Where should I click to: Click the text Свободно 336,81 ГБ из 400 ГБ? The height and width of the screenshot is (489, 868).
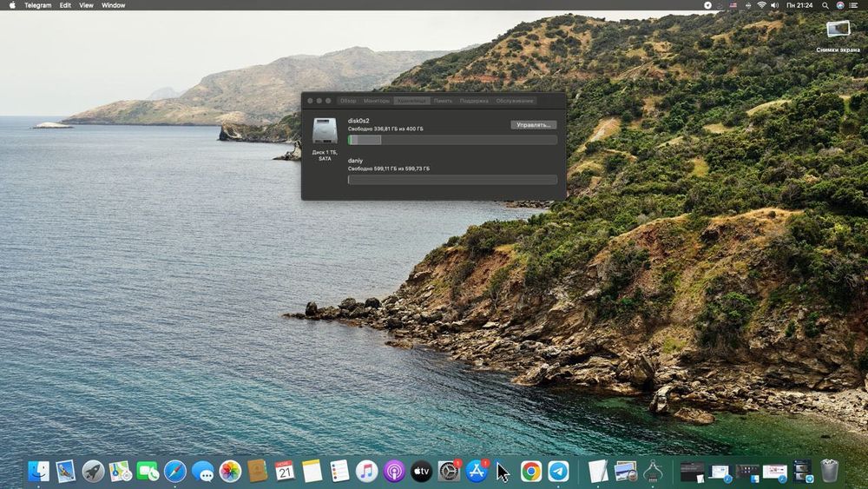tap(385, 129)
